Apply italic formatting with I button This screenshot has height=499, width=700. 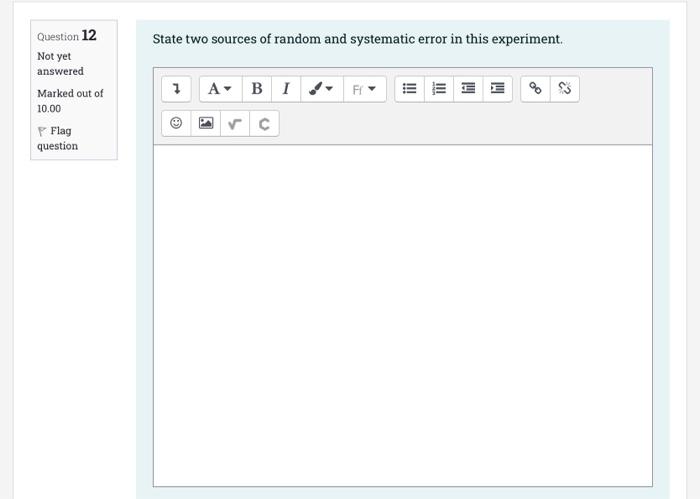tap(286, 89)
